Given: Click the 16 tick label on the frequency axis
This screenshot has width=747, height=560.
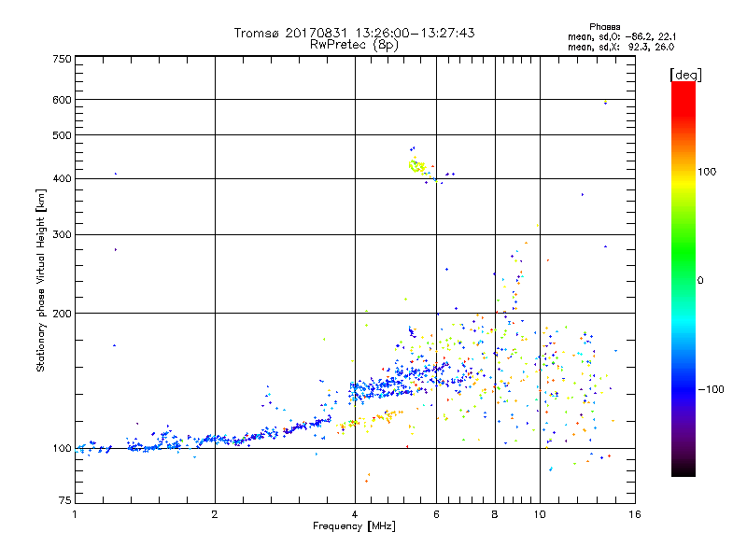Looking at the screenshot, I should pyautogui.click(x=634, y=515).
